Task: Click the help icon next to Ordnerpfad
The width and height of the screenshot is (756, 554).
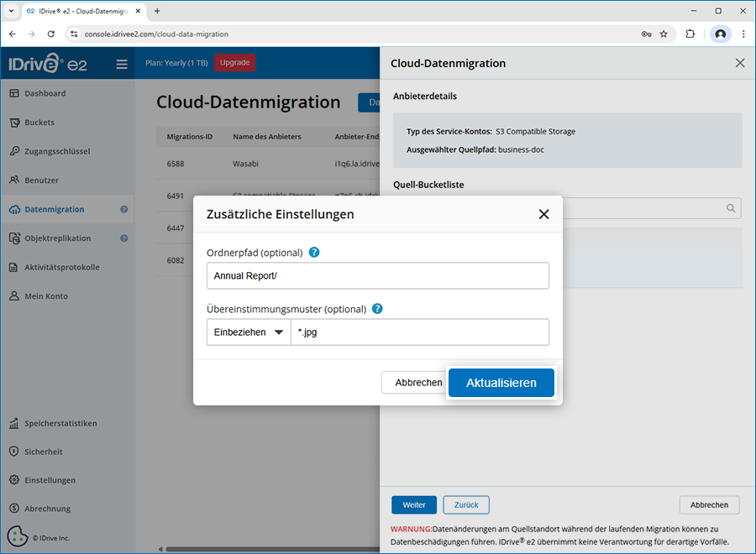Action: pos(314,253)
